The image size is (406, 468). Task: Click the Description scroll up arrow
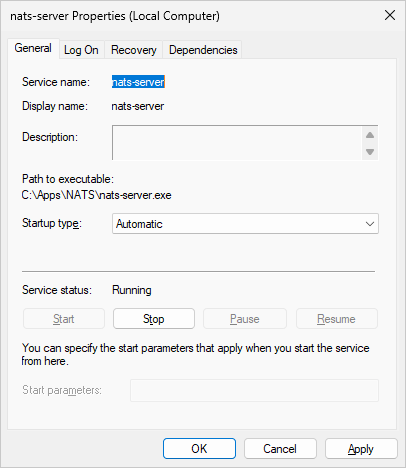370,135
